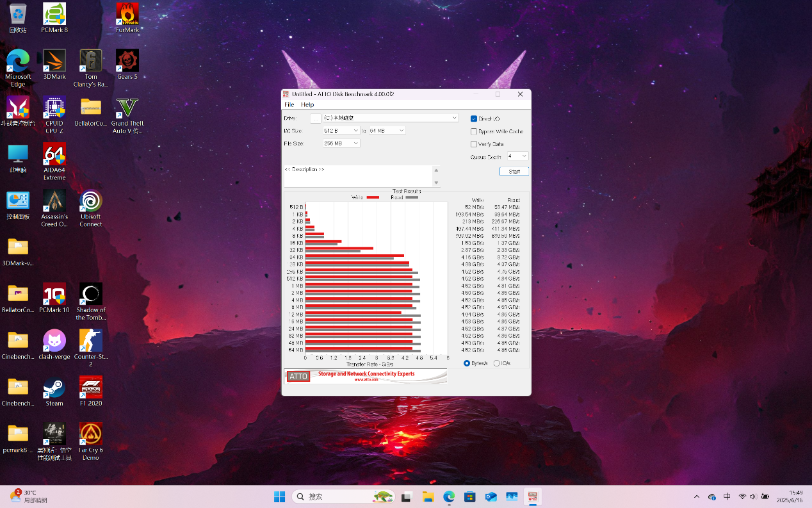Click the ATTO www.atto.com banner
Image resolution: width=812 pixels, height=508 pixels.
(x=366, y=376)
